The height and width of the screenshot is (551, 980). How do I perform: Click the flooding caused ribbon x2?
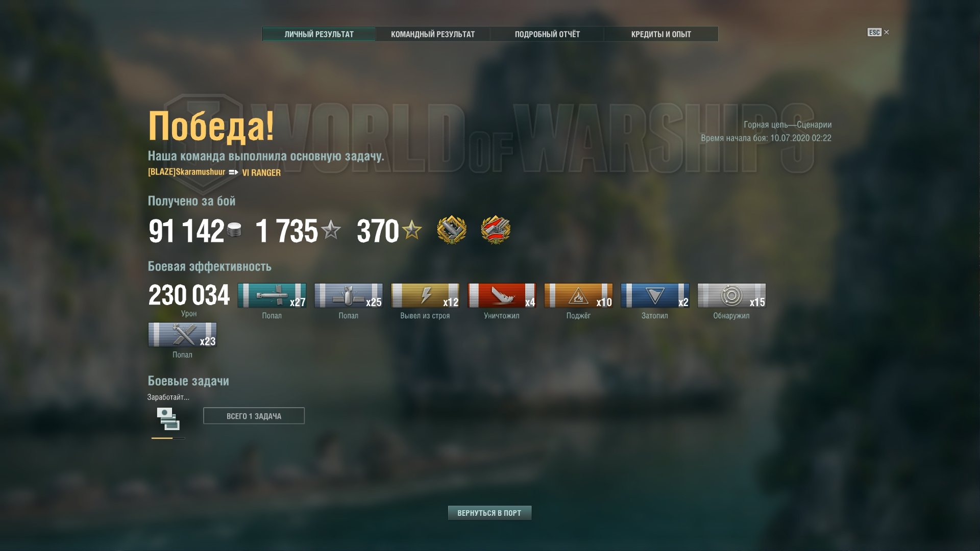click(x=655, y=295)
